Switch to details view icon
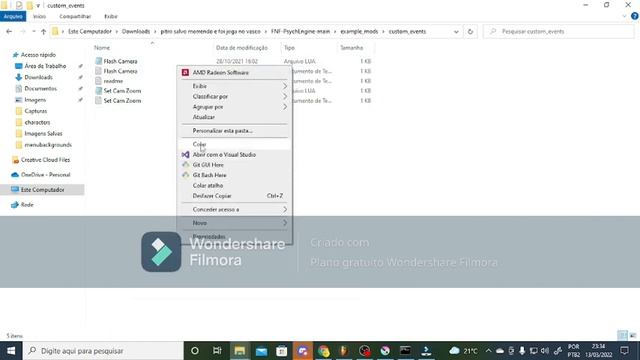 (x=622, y=336)
